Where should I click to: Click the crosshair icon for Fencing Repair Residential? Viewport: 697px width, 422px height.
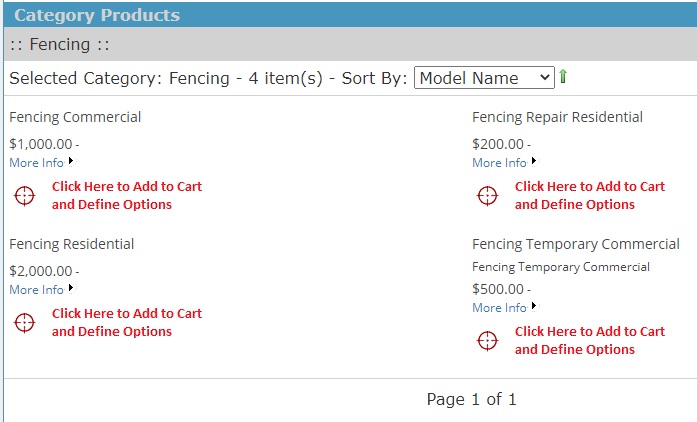click(x=488, y=196)
